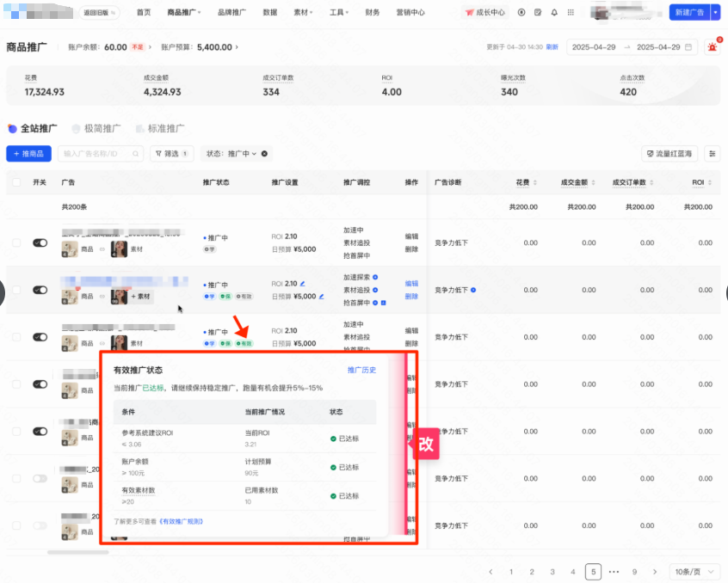The height and width of the screenshot is (583, 728).
Task: Click the link icon between 商品 and 素材 in first row
Action: pyautogui.click(x=102, y=249)
